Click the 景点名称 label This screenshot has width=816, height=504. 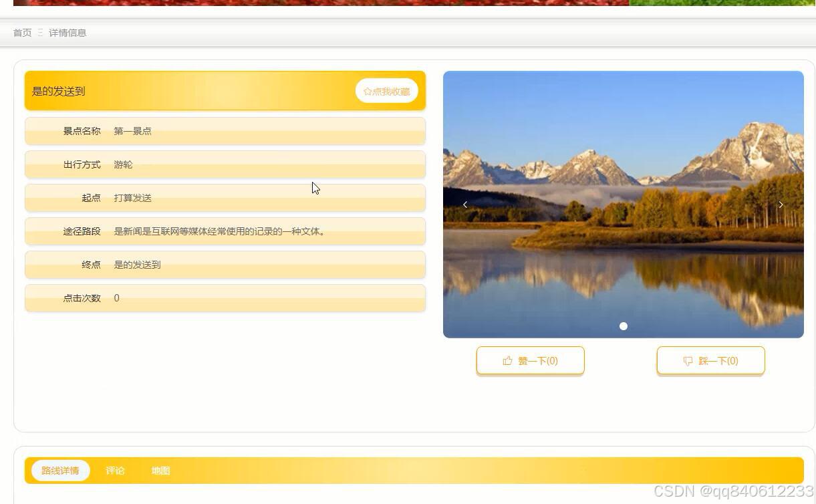click(82, 131)
